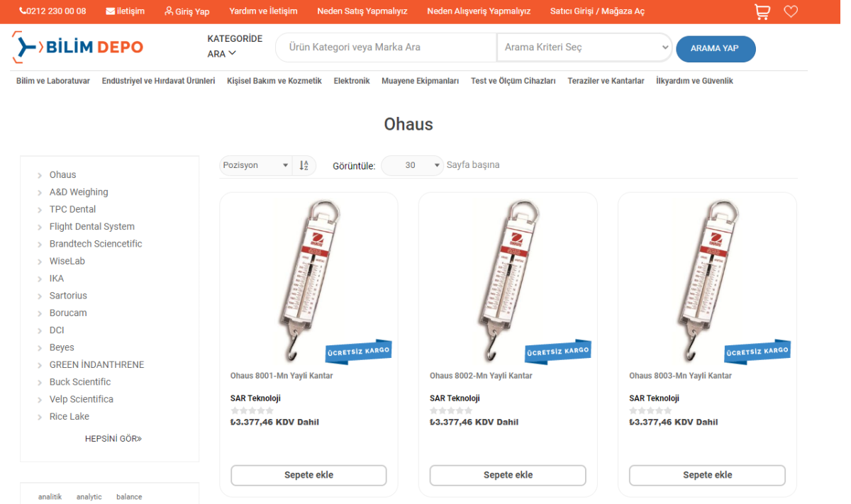This screenshot has width=851, height=504.
Task: Click the İletişim envelope link
Action: click(x=126, y=11)
